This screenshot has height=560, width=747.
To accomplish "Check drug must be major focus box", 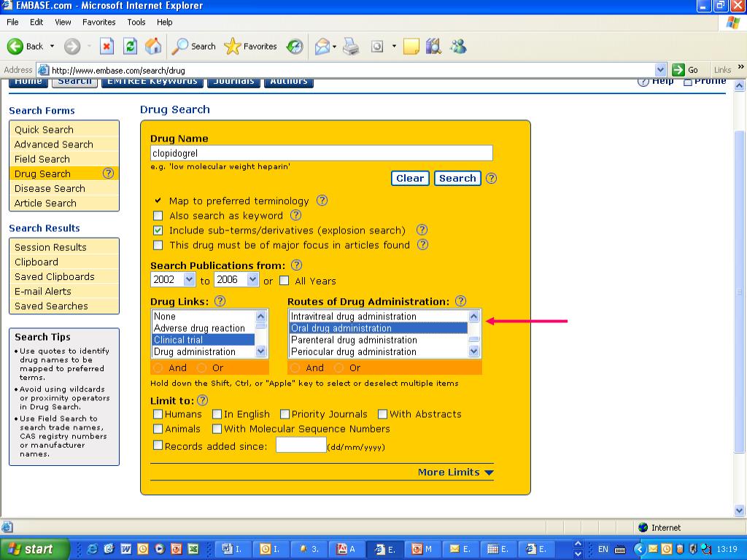I will (158, 245).
